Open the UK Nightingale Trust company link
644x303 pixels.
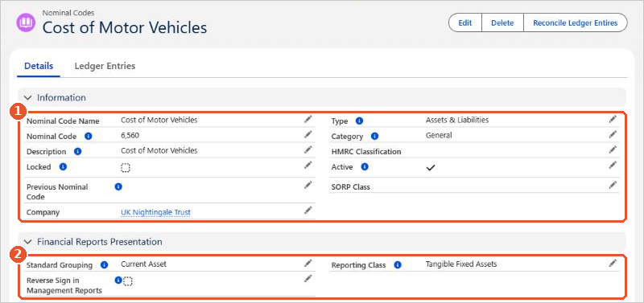click(155, 212)
